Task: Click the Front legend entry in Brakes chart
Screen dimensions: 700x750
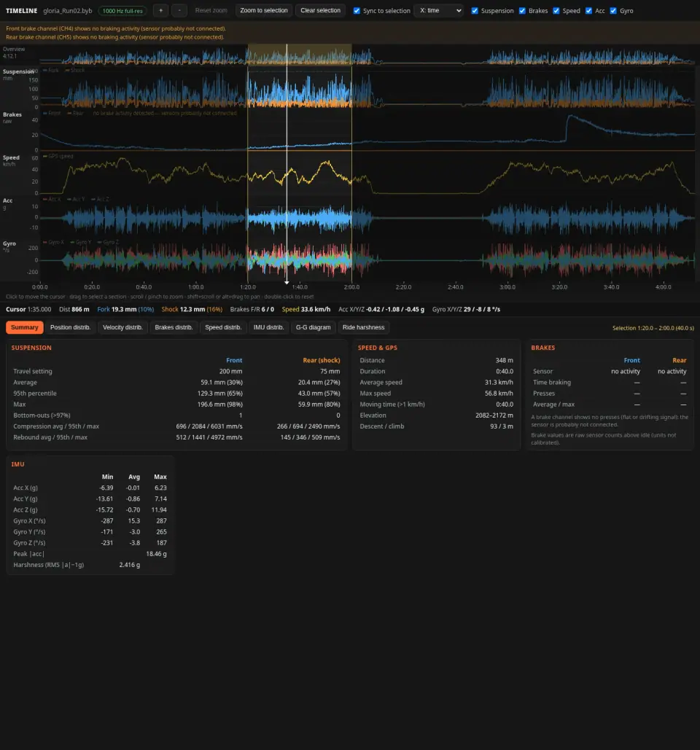Action: click(x=52, y=114)
